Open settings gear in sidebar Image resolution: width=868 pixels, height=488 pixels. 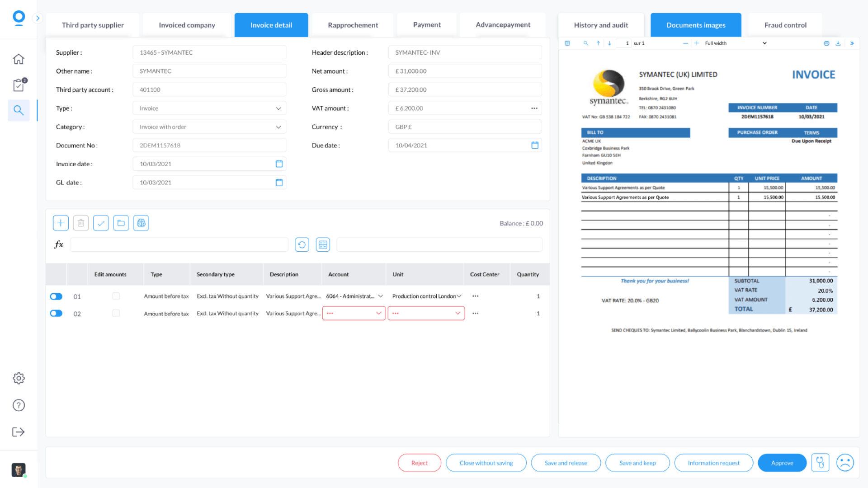click(x=19, y=378)
